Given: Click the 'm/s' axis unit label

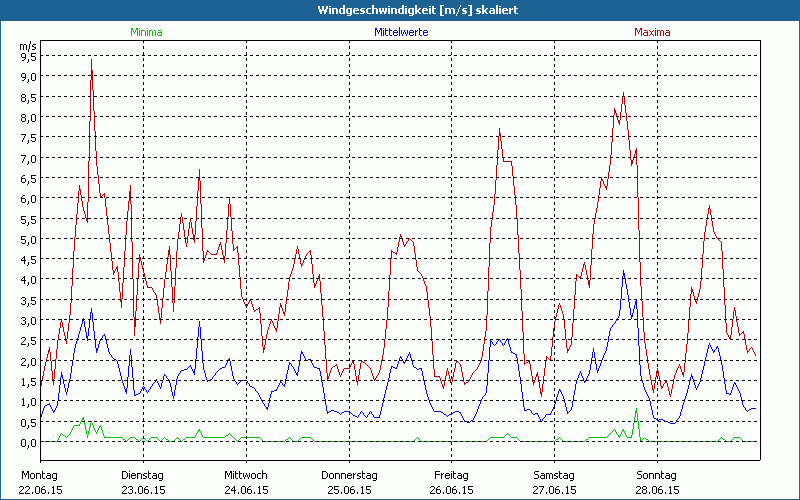Looking at the screenshot, I should pos(28,46).
